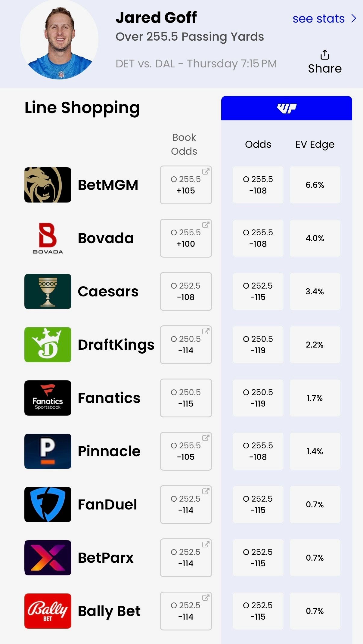Select the blue WF header tab

tap(287, 108)
